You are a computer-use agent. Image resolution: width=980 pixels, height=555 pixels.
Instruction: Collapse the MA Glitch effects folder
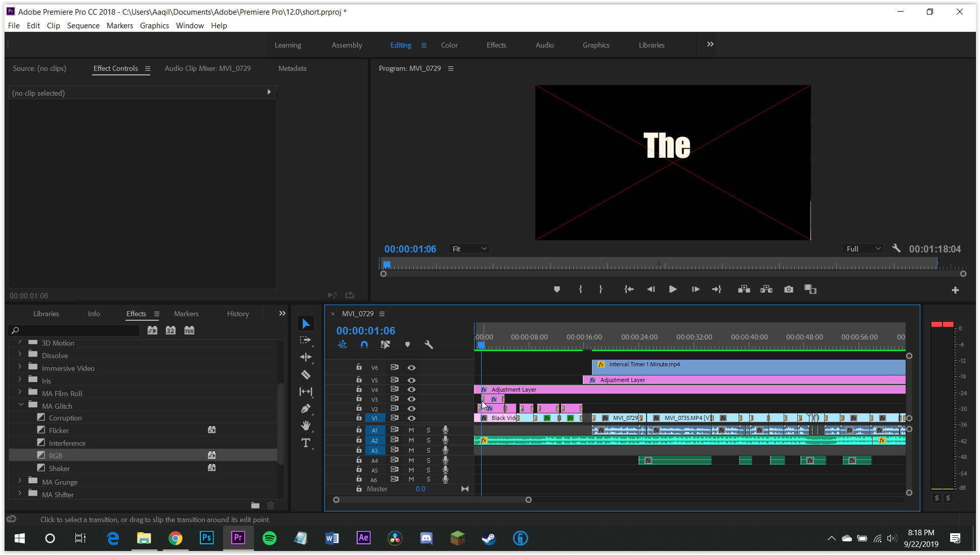coord(21,405)
